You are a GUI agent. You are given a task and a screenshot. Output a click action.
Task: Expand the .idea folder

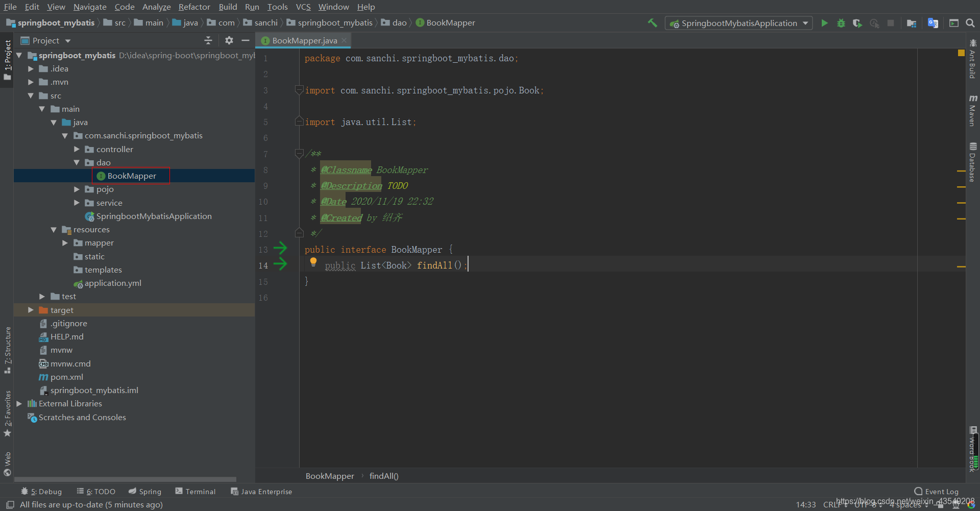click(x=31, y=68)
